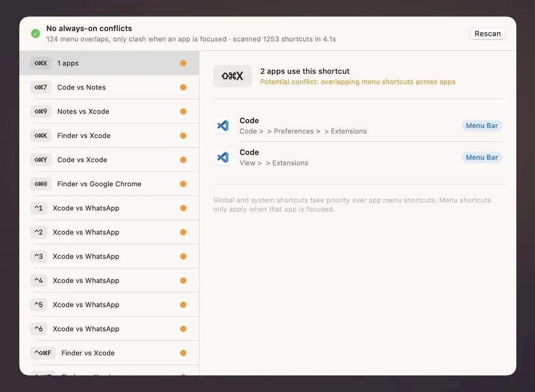Click VS Code icon beside Preferences > Extensions entry
The height and width of the screenshot is (392, 535).
pyautogui.click(x=223, y=126)
